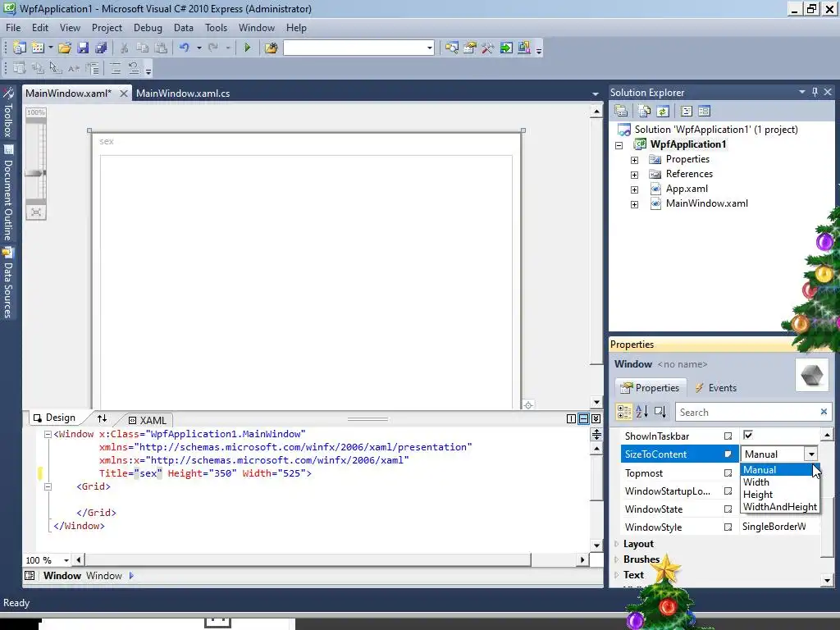This screenshot has width=840, height=630.
Task: Click the WindowStyle property marker square
Action: pyautogui.click(x=728, y=527)
